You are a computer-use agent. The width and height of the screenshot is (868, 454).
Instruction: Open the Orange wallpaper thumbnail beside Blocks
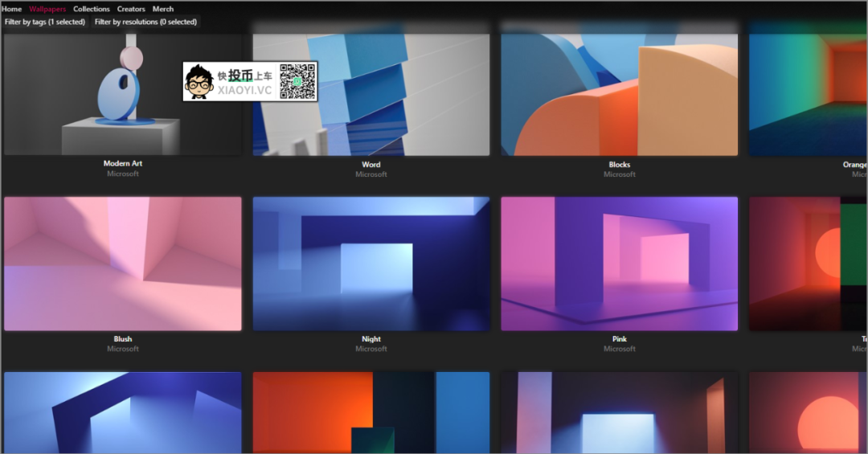tap(809, 94)
